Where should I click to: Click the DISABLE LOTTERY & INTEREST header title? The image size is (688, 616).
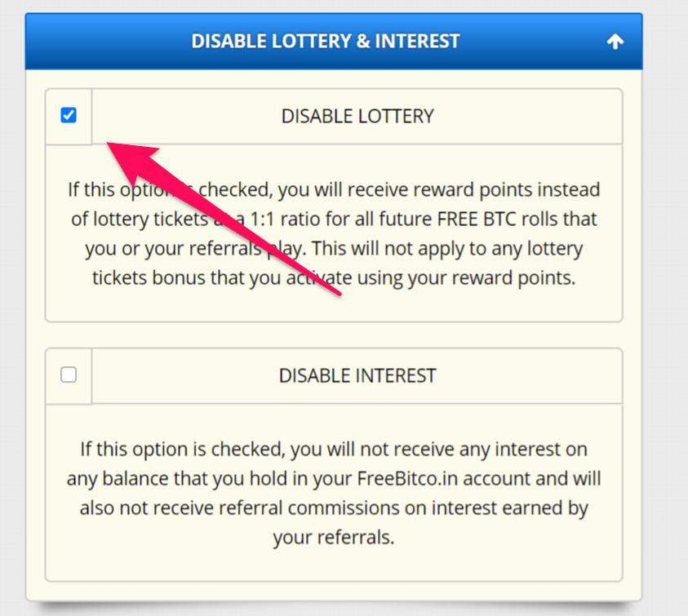(325, 41)
